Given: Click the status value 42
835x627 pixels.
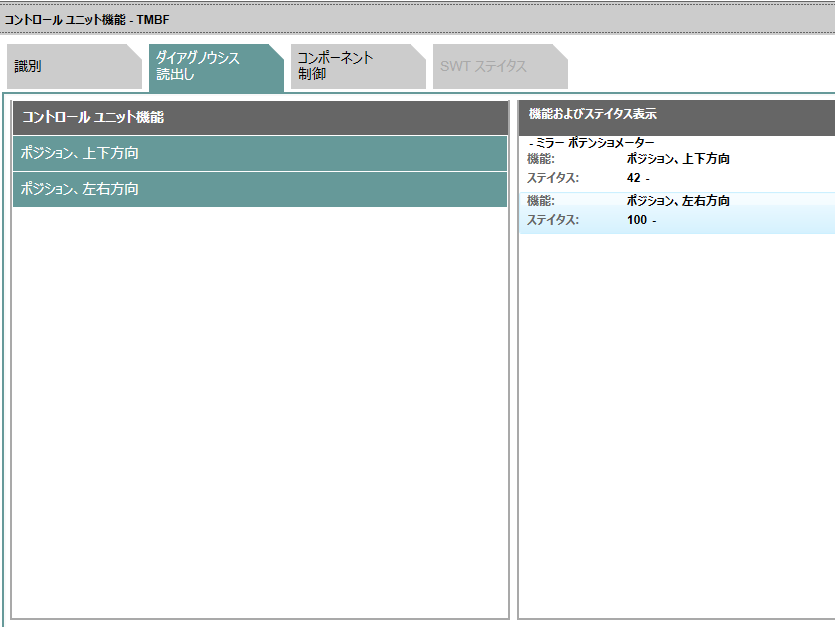Looking at the screenshot, I should coord(634,178).
